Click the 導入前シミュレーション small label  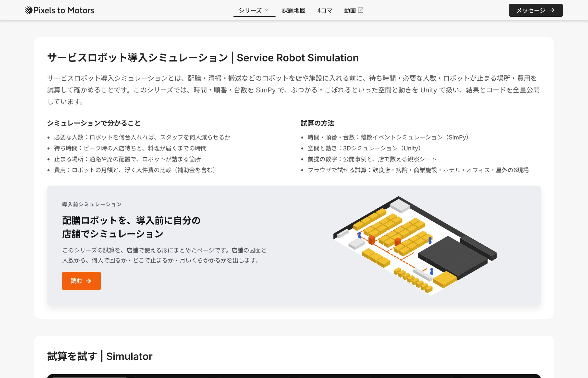tap(92, 204)
